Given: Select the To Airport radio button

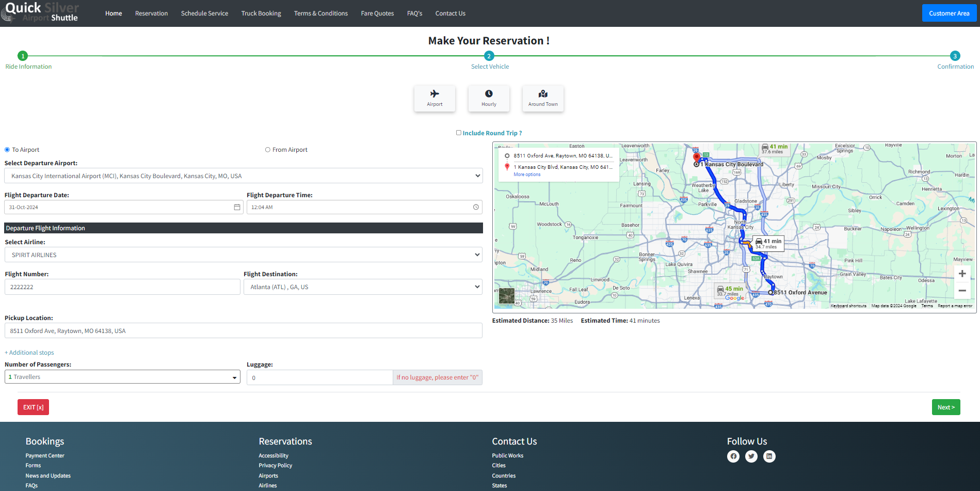Looking at the screenshot, I should pyautogui.click(x=7, y=150).
